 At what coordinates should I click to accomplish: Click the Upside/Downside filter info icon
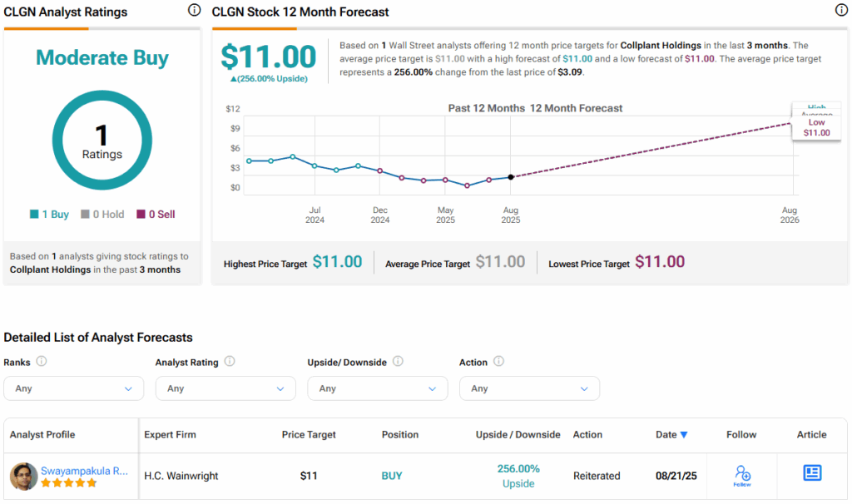(x=398, y=362)
